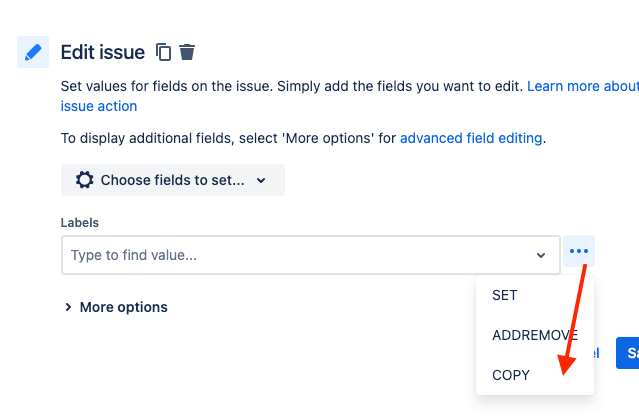Open the issue action link text
Viewport: 639px width, 418px height.
click(x=99, y=106)
